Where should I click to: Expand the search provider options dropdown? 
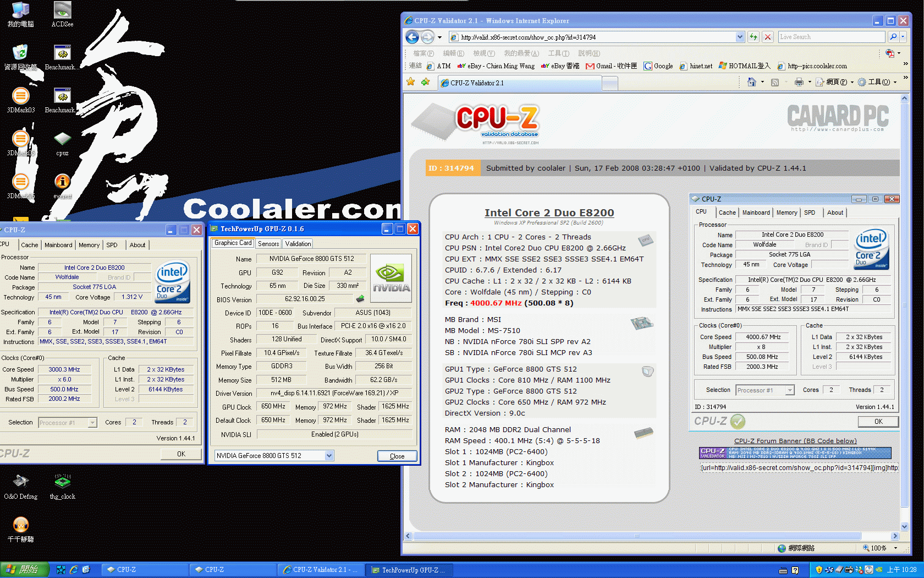tap(903, 37)
